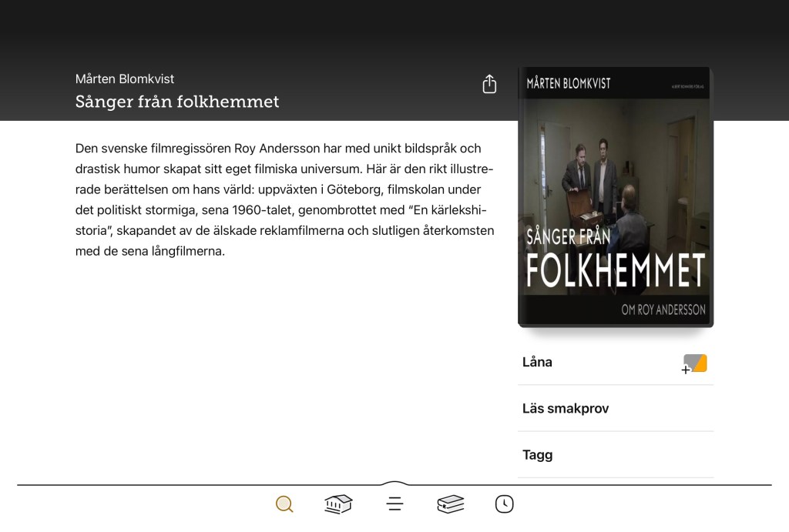Click the orange loan card plus icon
The height and width of the screenshot is (532, 789).
(x=694, y=363)
